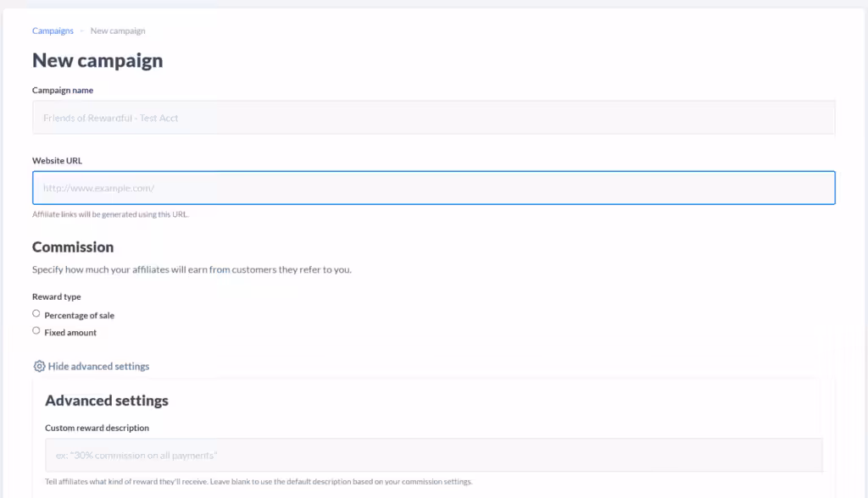Click the Percentage of sale label text

[x=79, y=316]
